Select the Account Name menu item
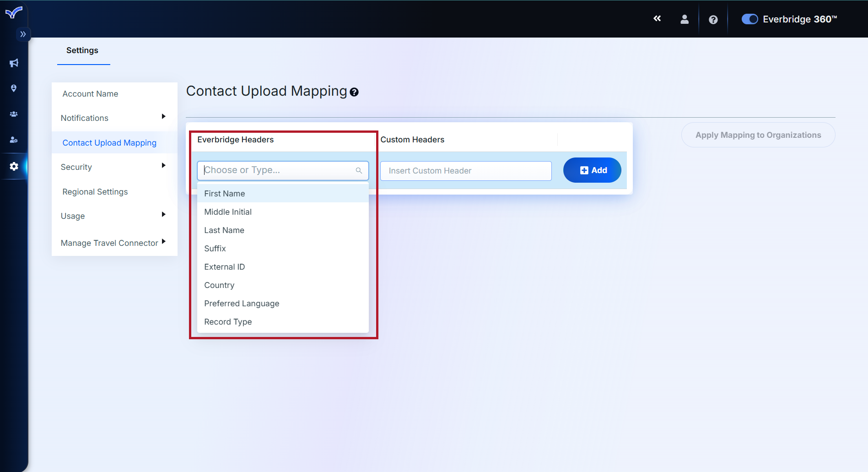 [90, 94]
